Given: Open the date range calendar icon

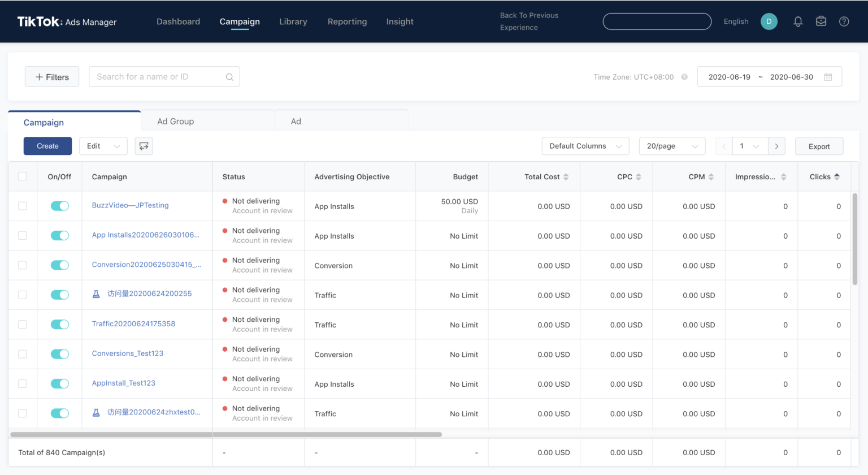Looking at the screenshot, I should 828,77.
